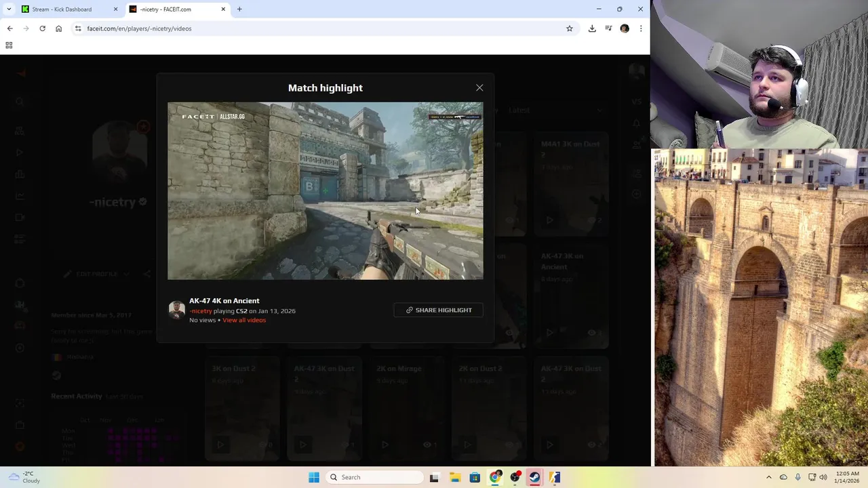This screenshot has height=488, width=868.
Task: Go to the browser home page
Action: tap(58, 28)
